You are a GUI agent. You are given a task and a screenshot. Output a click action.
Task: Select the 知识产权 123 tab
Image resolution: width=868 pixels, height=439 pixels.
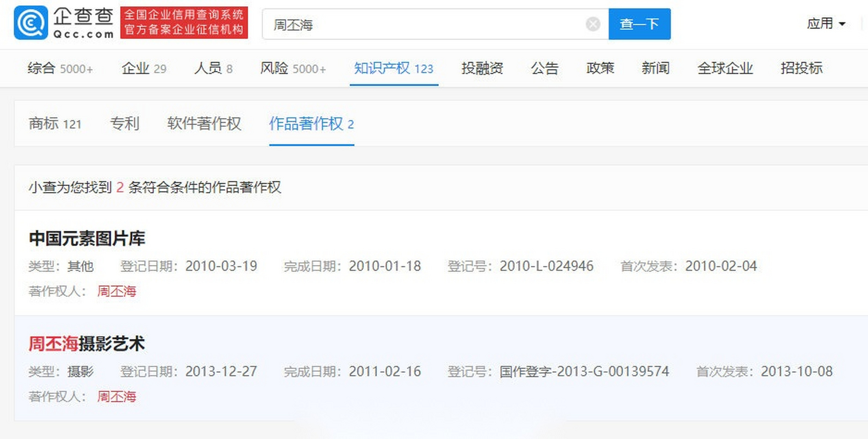pyautogui.click(x=393, y=68)
